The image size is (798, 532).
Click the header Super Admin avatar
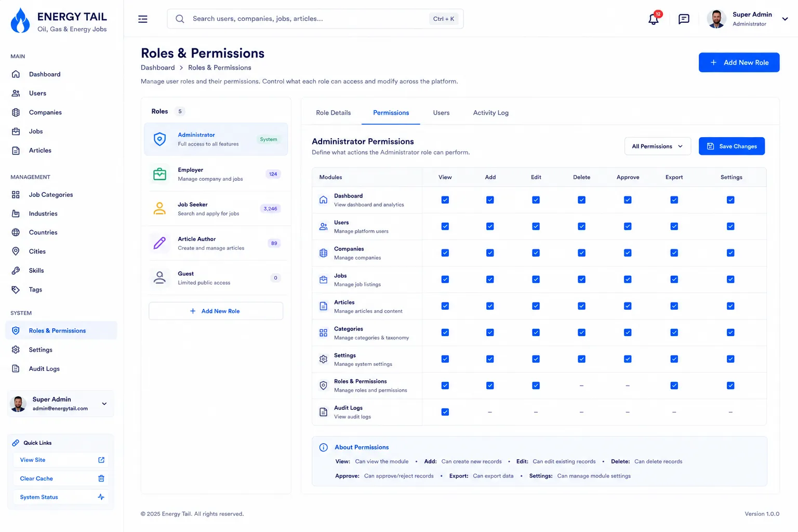[x=716, y=19]
